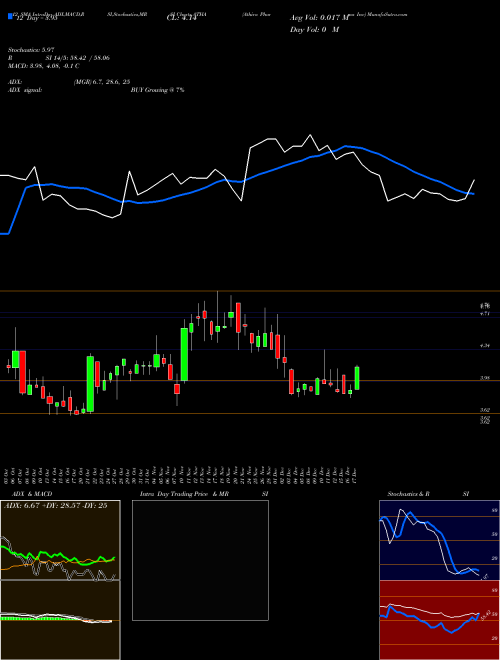Click the end of the blue 12-day SMA line
This screenshot has width=500, height=660.
[474, 194]
